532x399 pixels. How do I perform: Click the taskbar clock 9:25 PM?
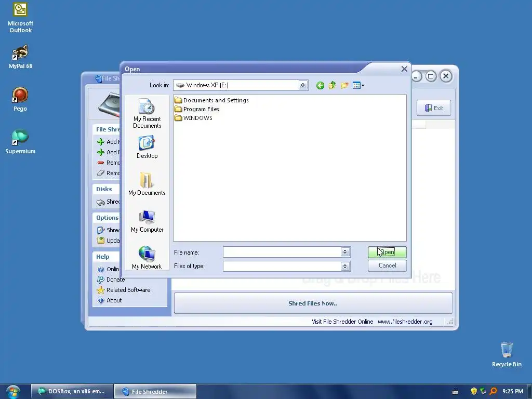513,391
